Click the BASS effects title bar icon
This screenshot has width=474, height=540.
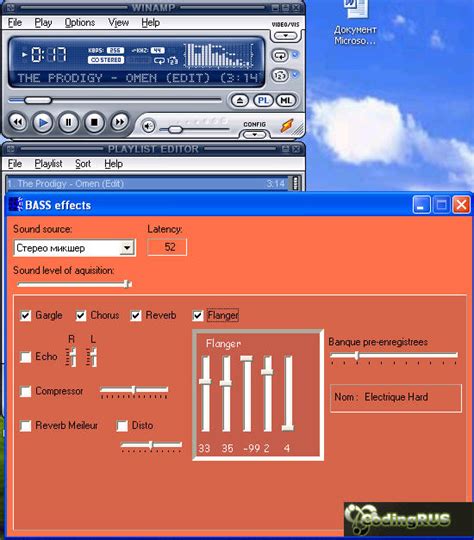16,205
